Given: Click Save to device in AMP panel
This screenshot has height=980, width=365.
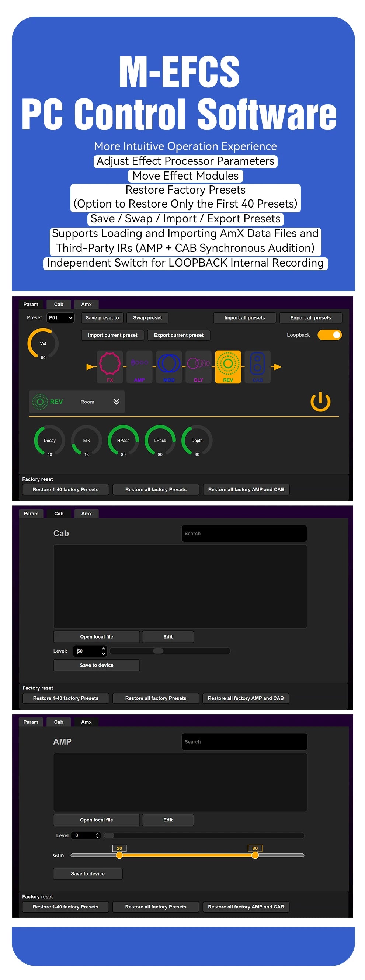Looking at the screenshot, I should pos(88,873).
